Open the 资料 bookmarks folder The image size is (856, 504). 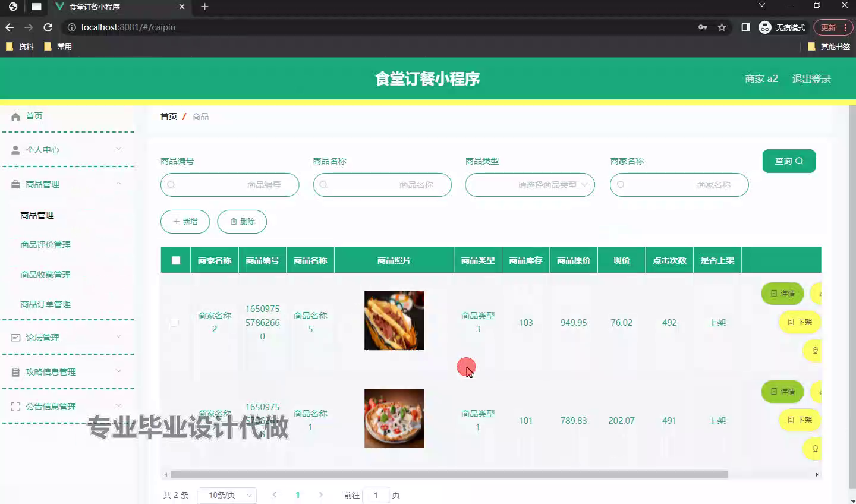click(20, 46)
